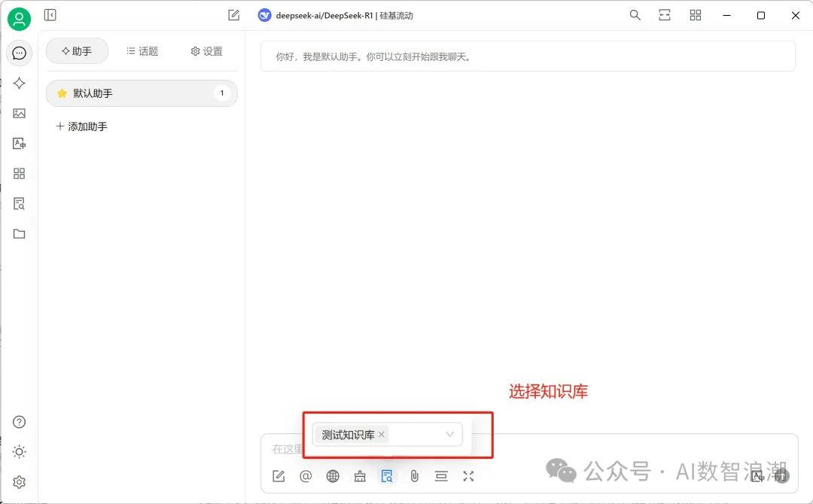Click the expand input box icon
The height and width of the screenshot is (504, 813).
pos(468,476)
